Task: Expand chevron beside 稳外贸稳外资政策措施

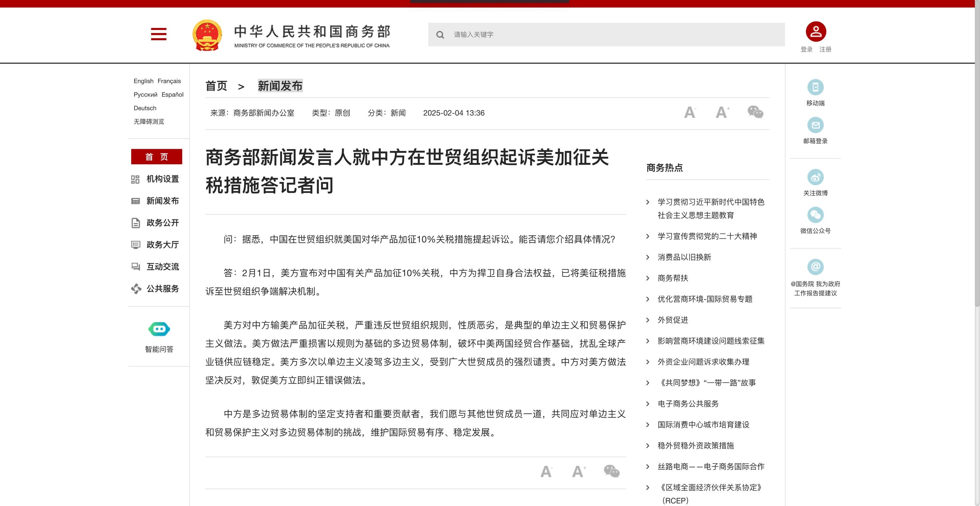Action: coord(648,446)
